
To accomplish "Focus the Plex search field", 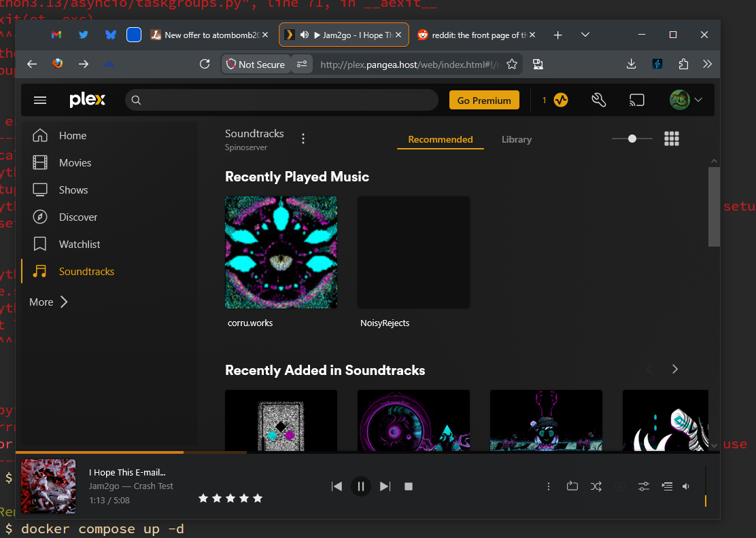I will click(x=281, y=100).
